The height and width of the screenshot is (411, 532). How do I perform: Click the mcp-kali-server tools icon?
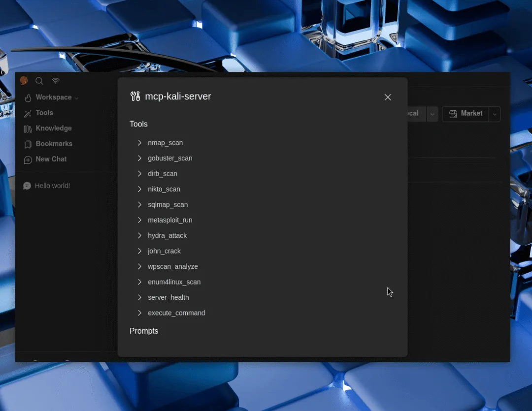pyautogui.click(x=135, y=96)
